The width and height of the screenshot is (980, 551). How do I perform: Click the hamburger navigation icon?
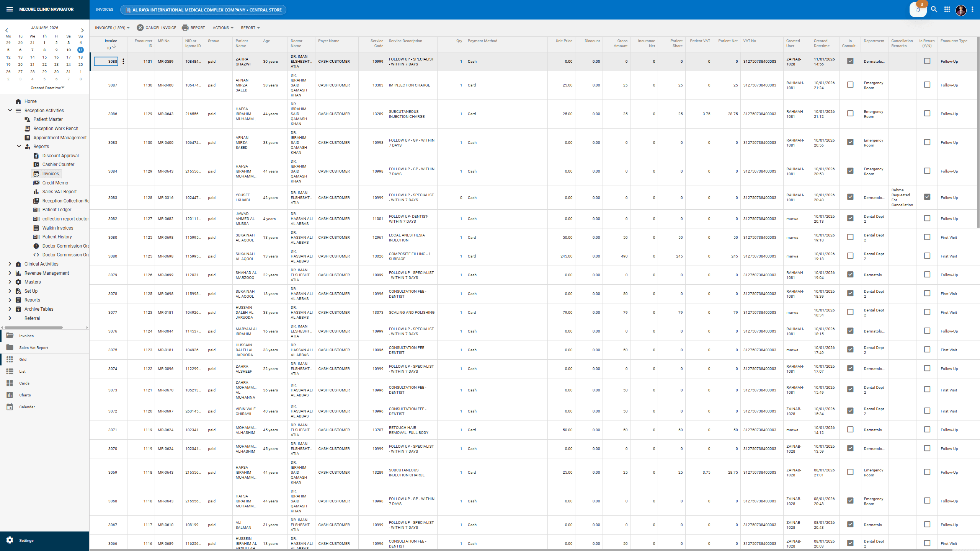click(x=10, y=9)
